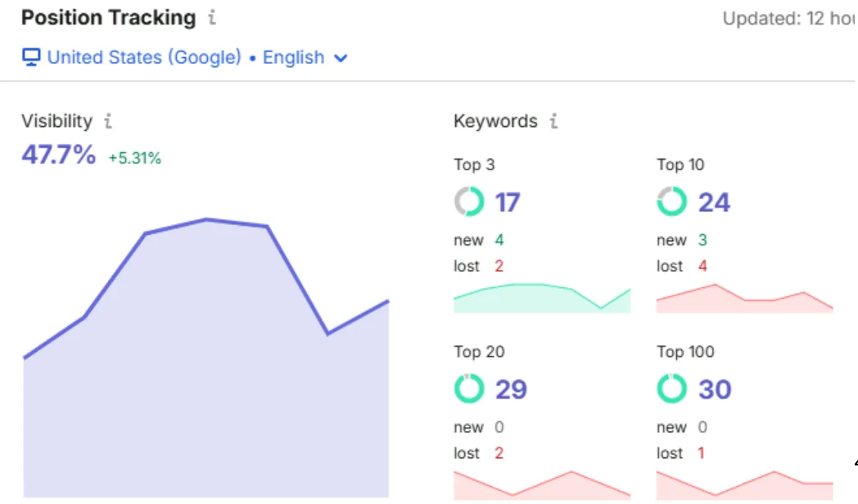
Task: Click the Top 100 donut icon
Action: [x=672, y=389]
